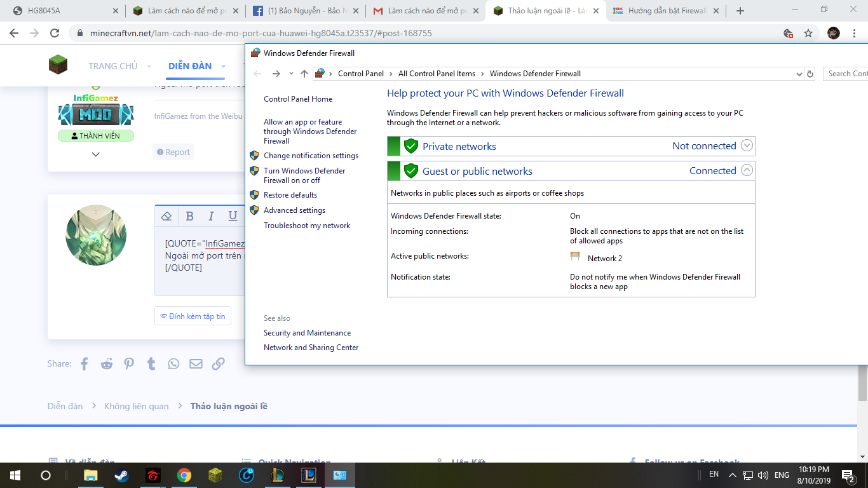Refresh the Firewall window address bar
The height and width of the screenshot is (488, 868).
tap(810, 74)
